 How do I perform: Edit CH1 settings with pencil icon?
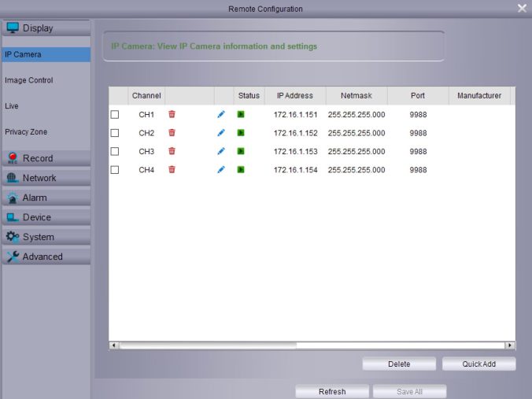221,115
